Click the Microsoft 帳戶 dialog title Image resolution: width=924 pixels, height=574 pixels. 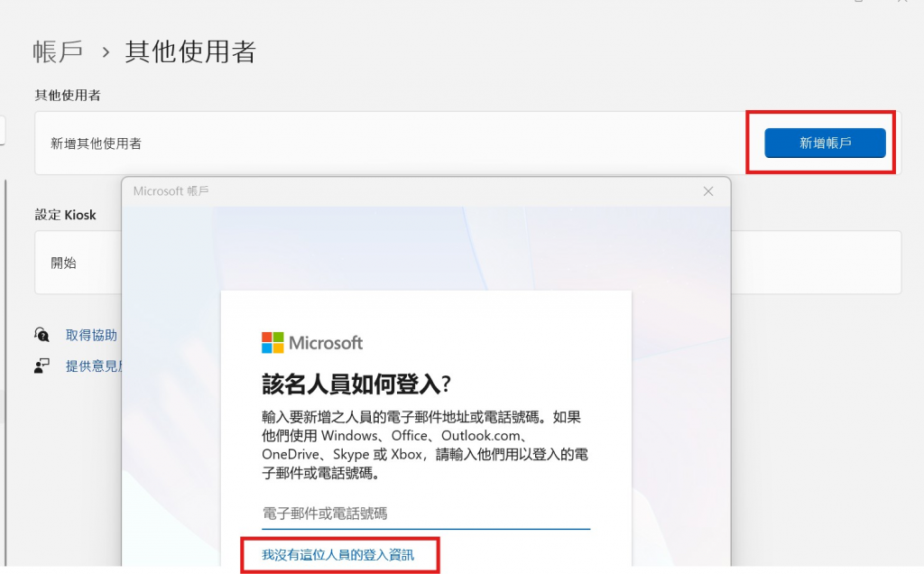pos(171,191)
